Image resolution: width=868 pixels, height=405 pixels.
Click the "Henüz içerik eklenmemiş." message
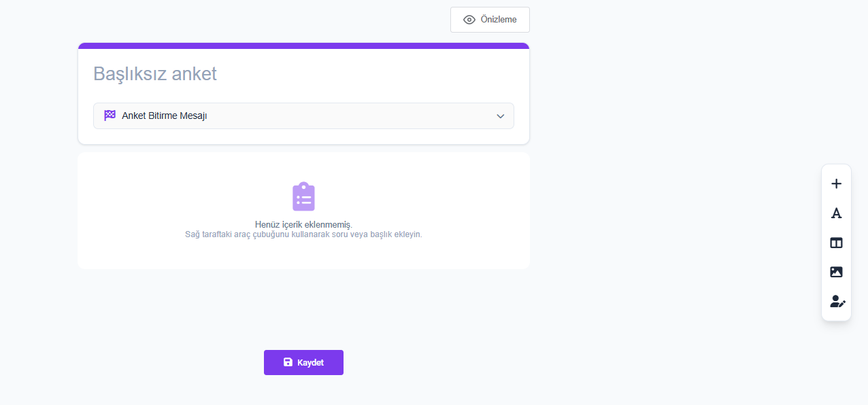click(x=303, y=224)
